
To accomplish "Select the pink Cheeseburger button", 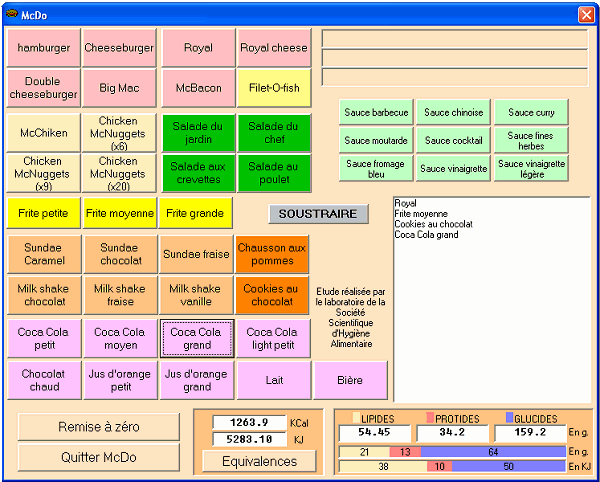I will (119, 48).
